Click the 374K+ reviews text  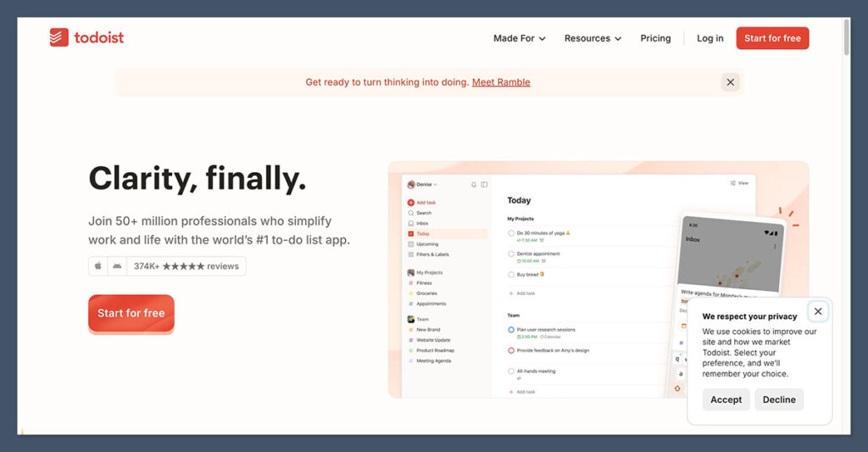(x=186, y=266)
